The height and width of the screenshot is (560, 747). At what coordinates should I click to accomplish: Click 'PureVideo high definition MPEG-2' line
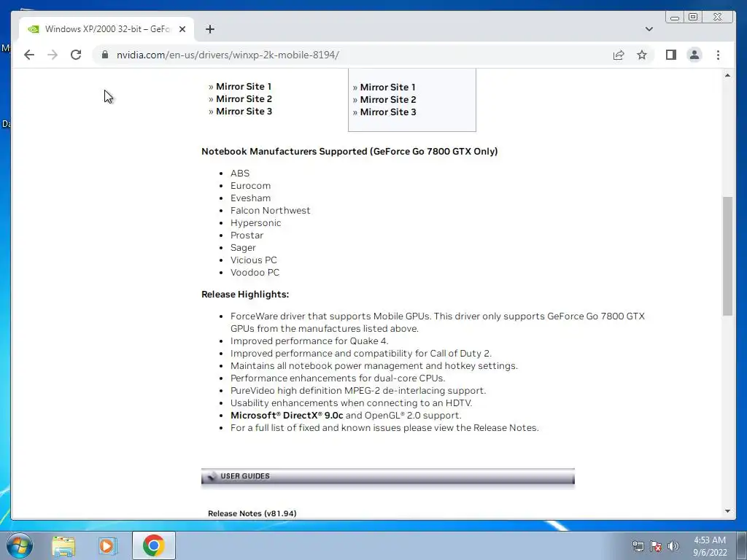358,391
